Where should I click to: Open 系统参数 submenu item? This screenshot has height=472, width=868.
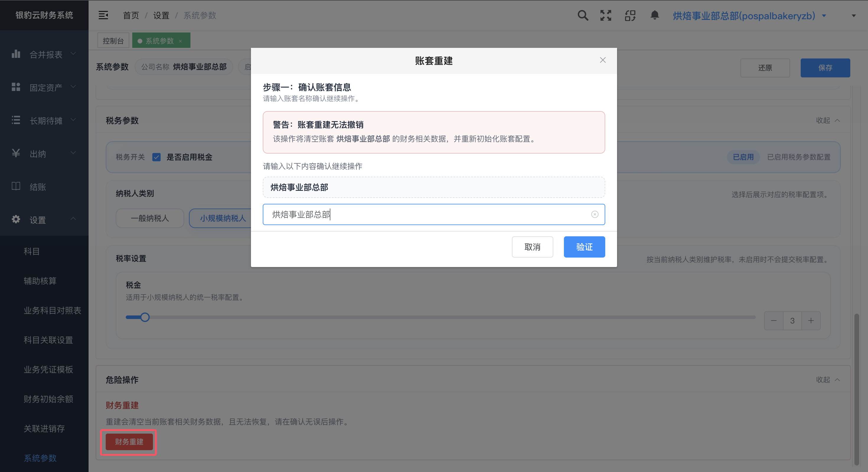point(44,458)
